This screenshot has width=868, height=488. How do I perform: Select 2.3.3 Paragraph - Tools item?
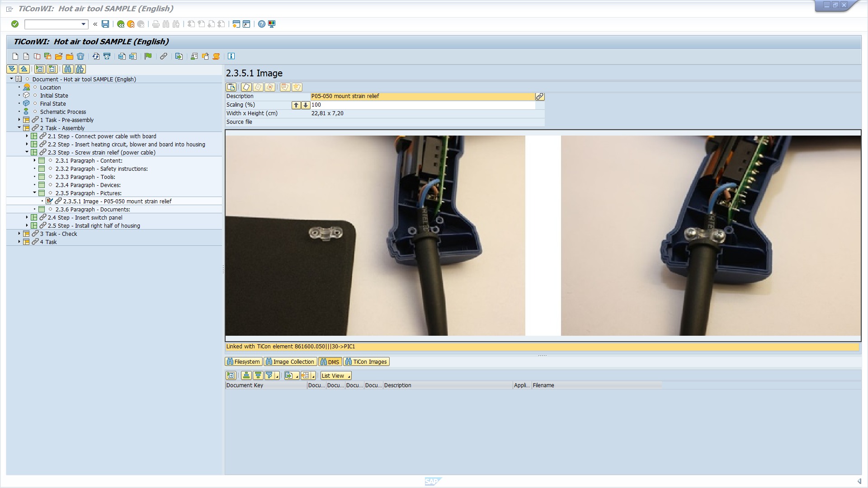pos(85,177)
